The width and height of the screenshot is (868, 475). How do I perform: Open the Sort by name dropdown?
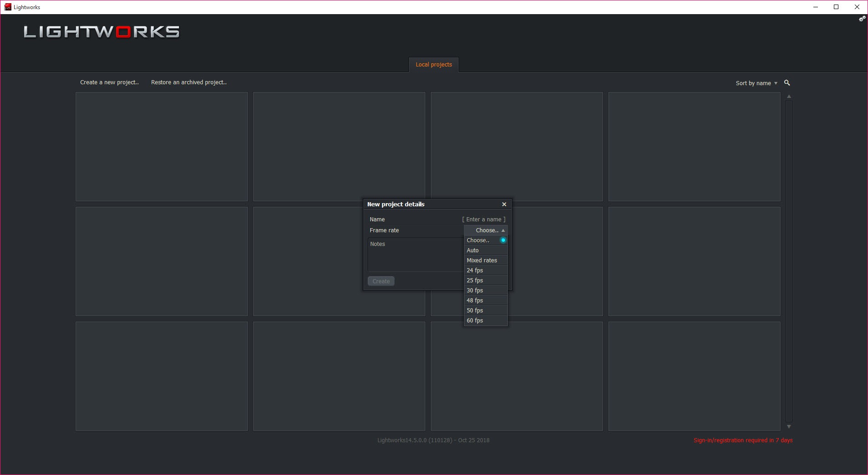tap(756, 83)
